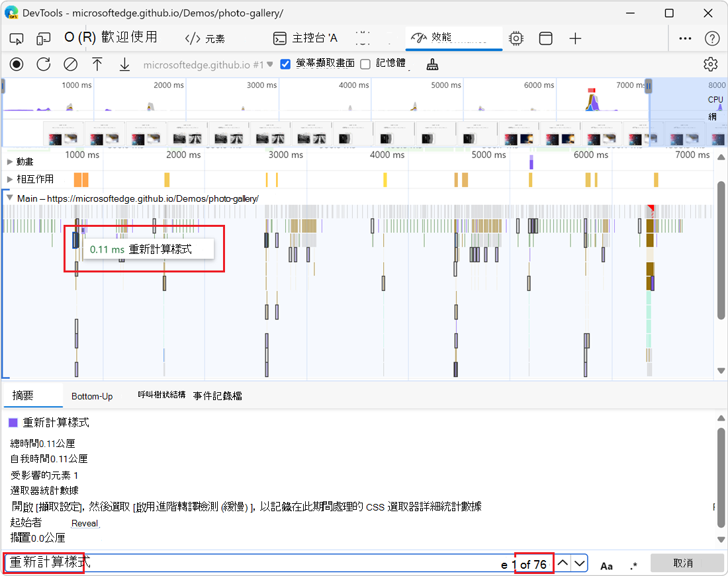
Task: Record and reload the page
Action: tap(44, 64)
